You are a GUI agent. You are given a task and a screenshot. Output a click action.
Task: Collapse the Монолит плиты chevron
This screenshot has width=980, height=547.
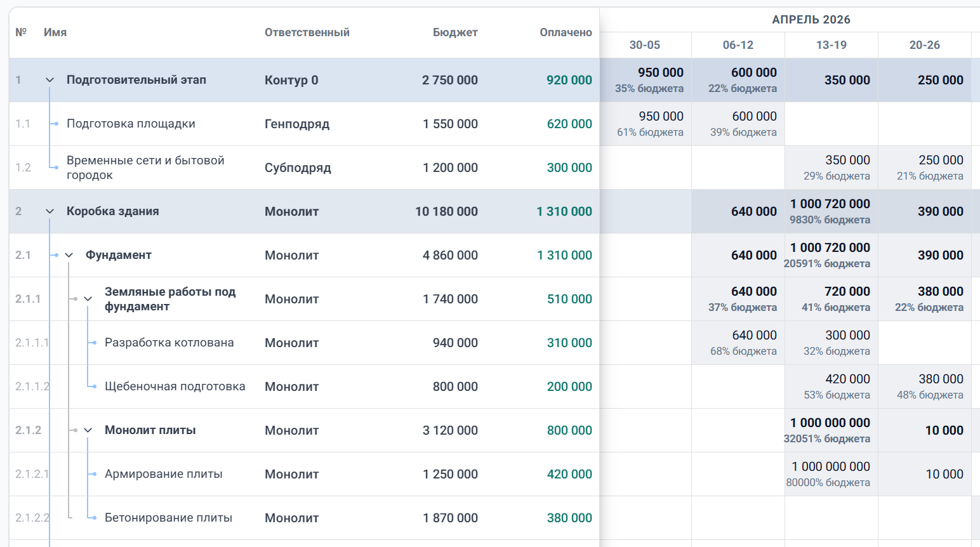click(x=88, y=430)
